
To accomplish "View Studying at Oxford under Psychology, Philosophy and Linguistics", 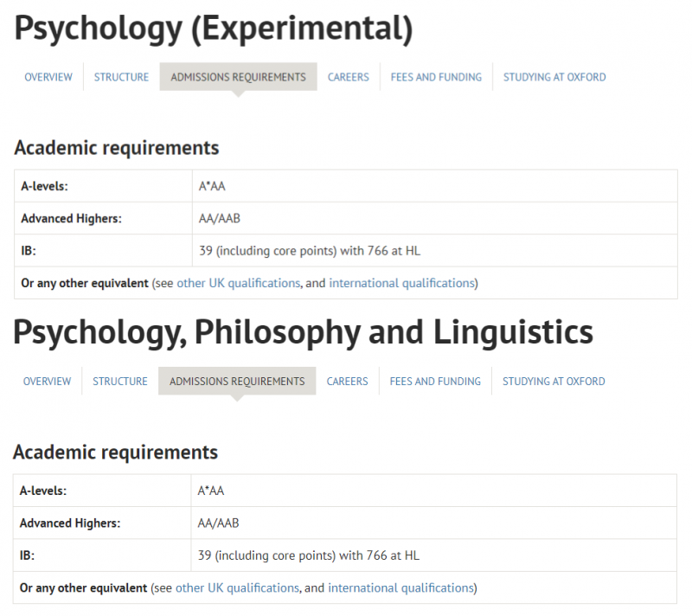I will (x=554, y=382).
